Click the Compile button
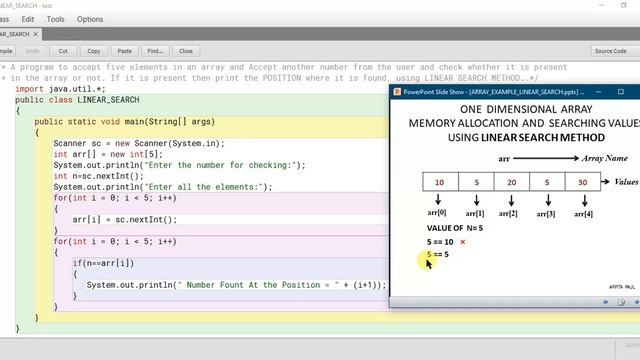The image size is (640, 360). point(7,51)
